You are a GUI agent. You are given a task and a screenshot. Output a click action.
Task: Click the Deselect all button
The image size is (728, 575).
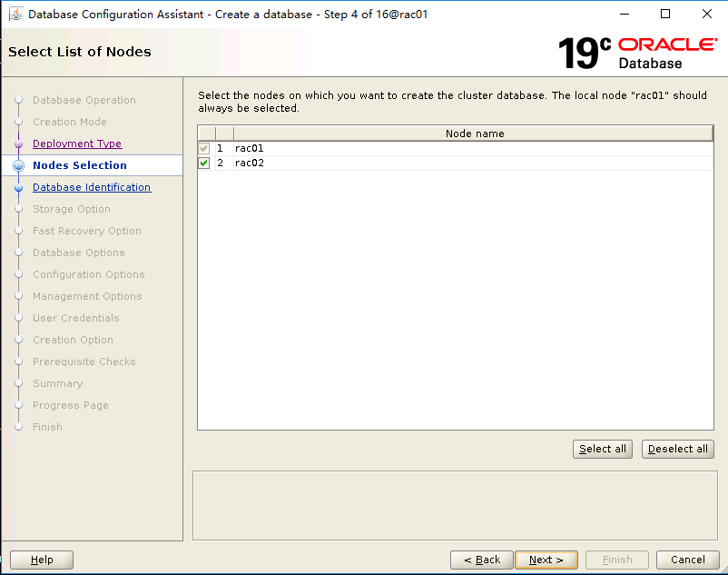coord(677,449)
